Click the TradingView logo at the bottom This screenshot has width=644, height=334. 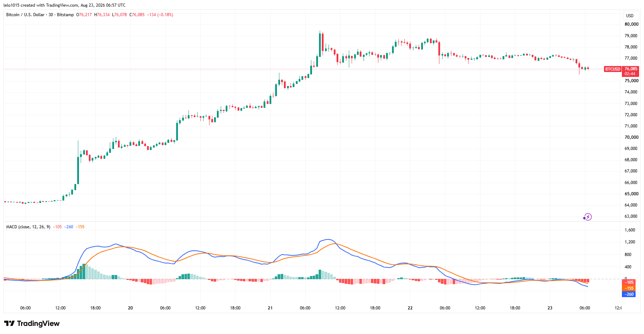point(32,323)
